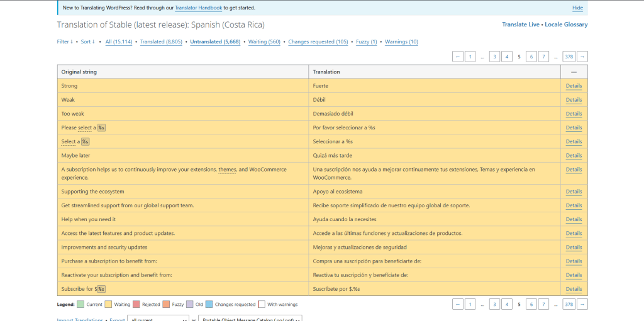Jump to page 4 in pagination below table
This screenshot has height=321, width=644.
507,304
